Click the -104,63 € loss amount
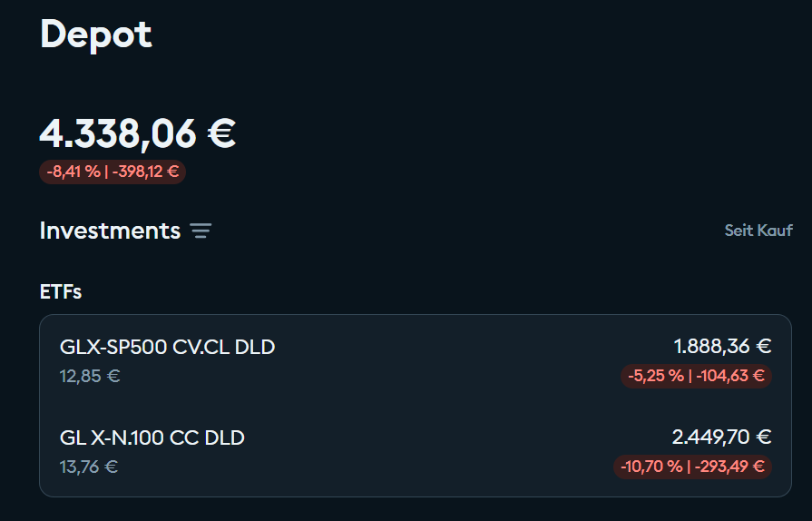 click(x=732, y=376)
